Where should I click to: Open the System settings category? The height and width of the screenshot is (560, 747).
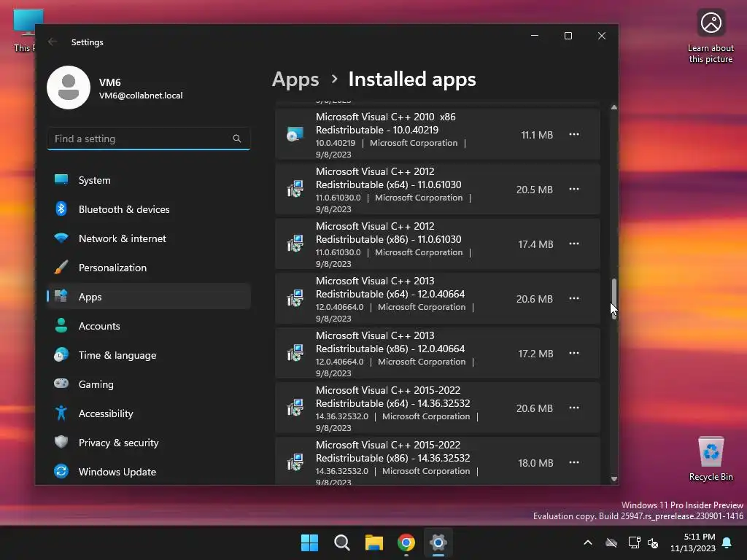point(149,180)
